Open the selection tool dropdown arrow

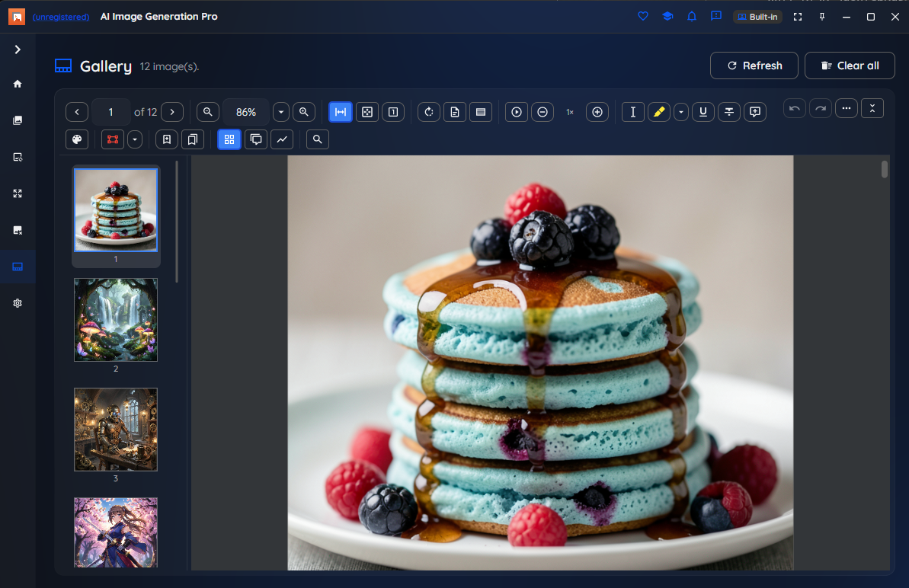coord(135,139)
